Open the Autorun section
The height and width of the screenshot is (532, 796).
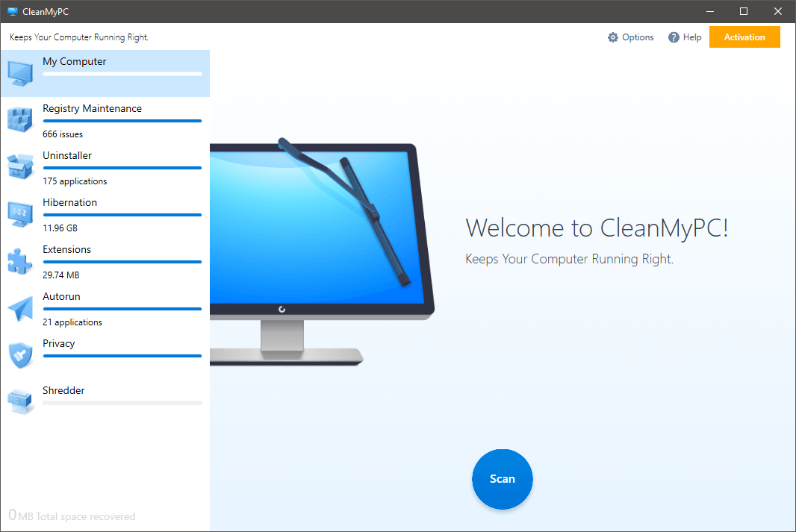click(x=105, y=309)
